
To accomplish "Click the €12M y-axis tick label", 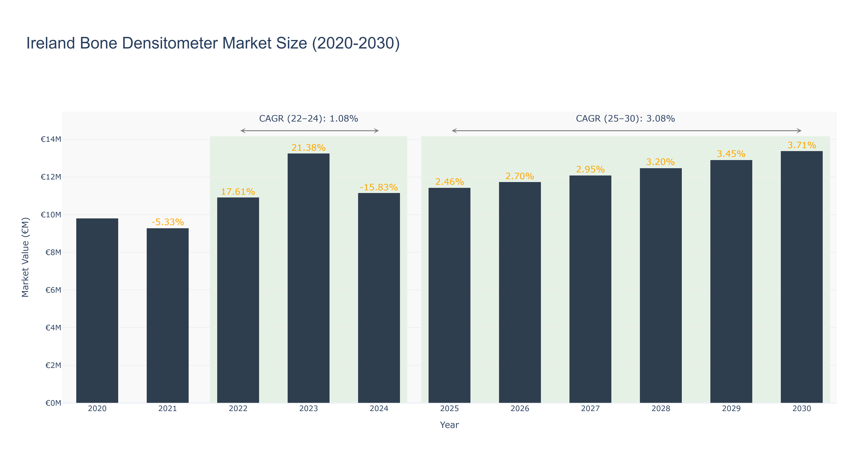I will coord(51,177).
